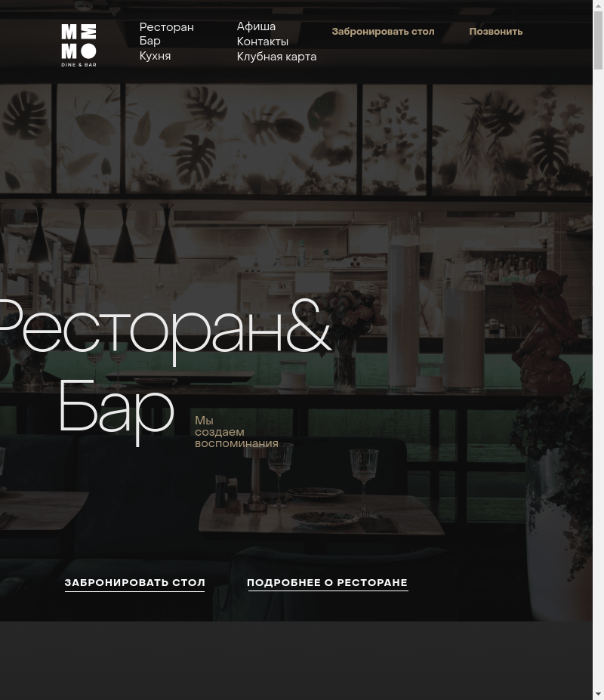Click the underlined ЗАБРОНИРОВАТЬ СТОЛ hero button
The height and width of the screenshot is (700, 604).
point(135,583)
